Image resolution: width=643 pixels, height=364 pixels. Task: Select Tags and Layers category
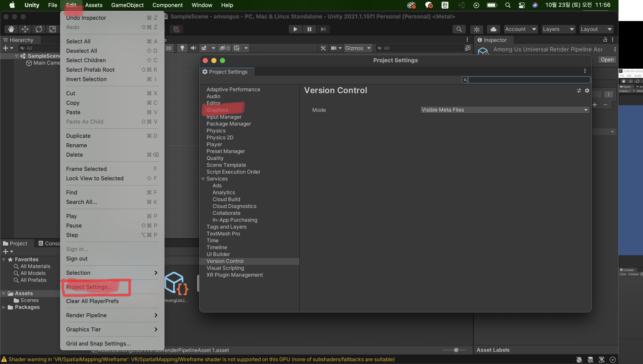coord(226,227)
